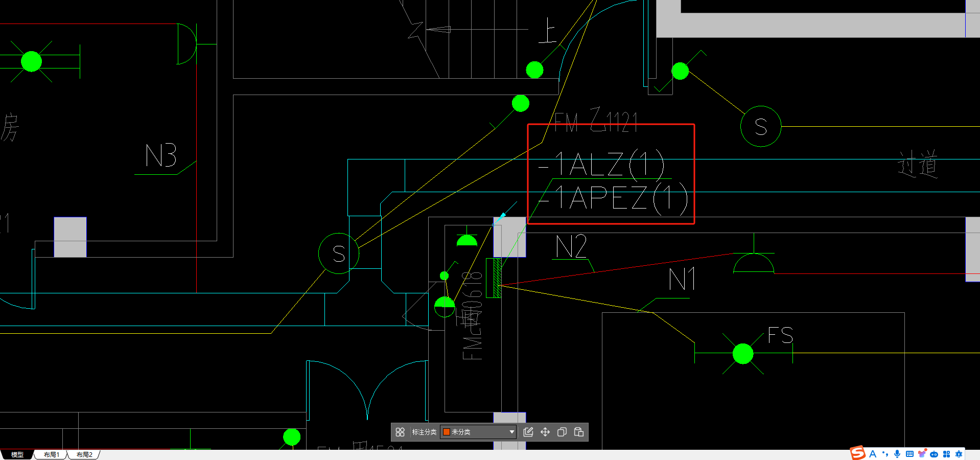Select the S switch symbol near the corridor
The image size is (980, 460).
(x=761, y=126)
